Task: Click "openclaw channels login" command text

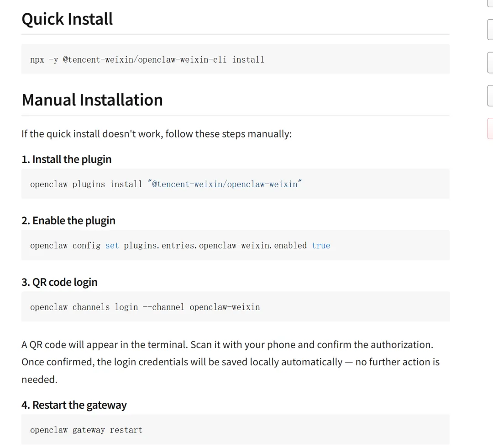Action: click(84, 307)
